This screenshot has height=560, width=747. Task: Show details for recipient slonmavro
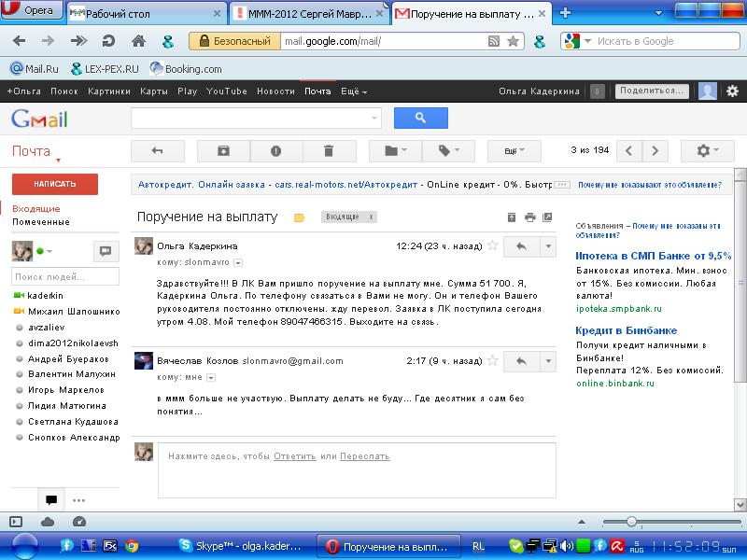tap(238, 262)
